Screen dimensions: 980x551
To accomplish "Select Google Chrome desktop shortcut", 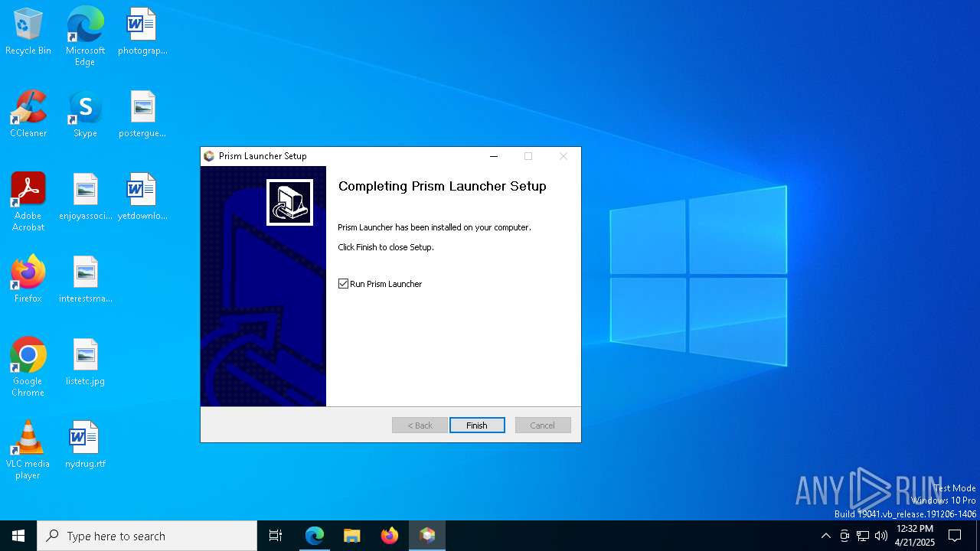I will [x=28, y=367].
